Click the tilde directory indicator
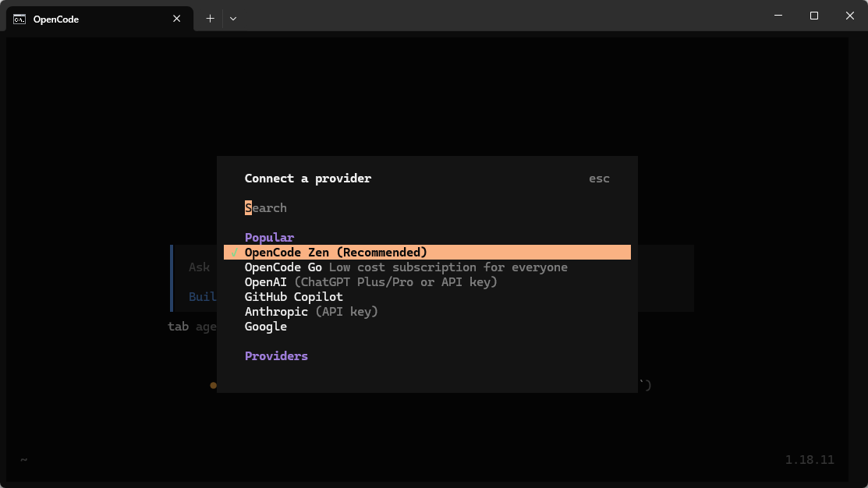Screen dimensions: 868x488 click(x=24, y=459)
